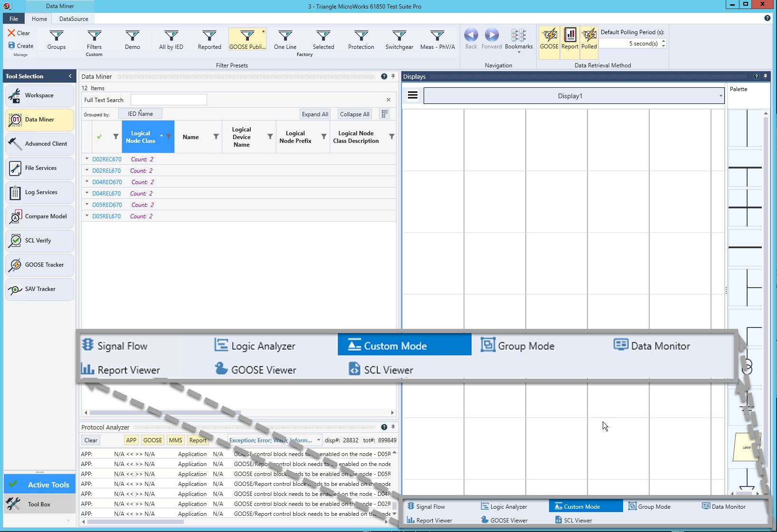Expand the D02REC670 group row
This screenshot has width=777, height=532.
coord(87,159)
